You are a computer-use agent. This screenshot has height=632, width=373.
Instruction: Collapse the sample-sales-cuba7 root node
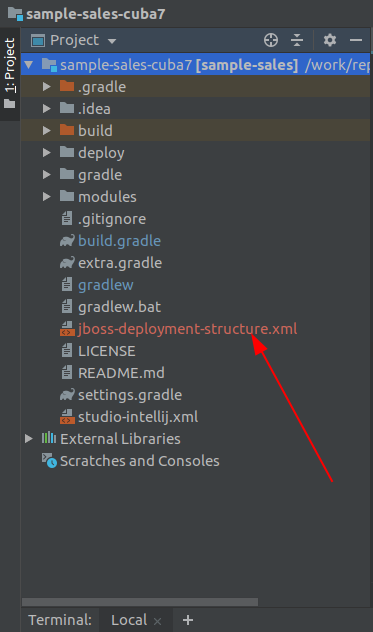click(29, 64)
